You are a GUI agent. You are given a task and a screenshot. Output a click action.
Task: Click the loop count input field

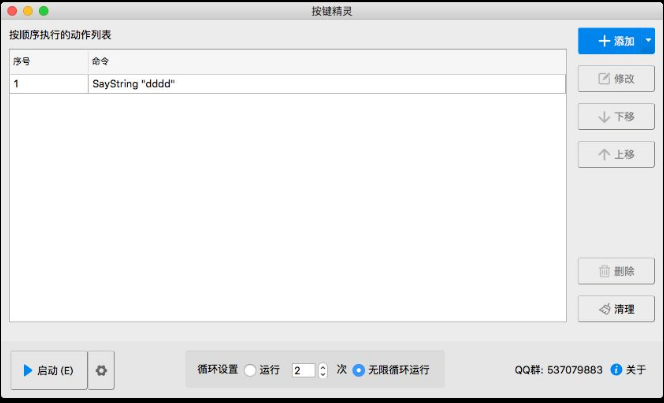click(x=302, y=370)
